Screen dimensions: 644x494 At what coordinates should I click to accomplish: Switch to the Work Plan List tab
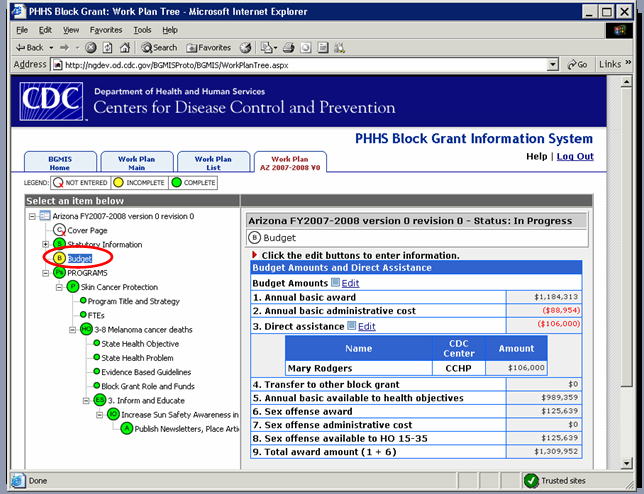coord(212,163)
